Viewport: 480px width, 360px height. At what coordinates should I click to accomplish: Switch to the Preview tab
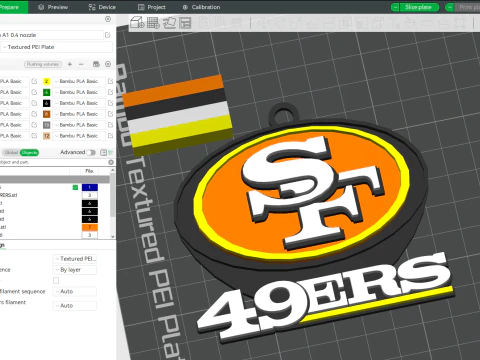click(x=53, y=7)
